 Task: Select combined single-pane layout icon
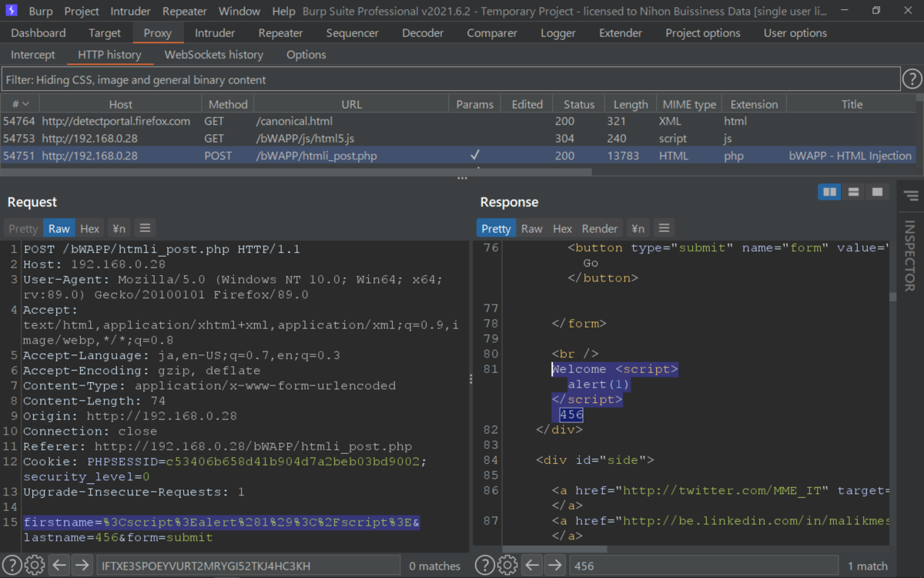(876, 192)
